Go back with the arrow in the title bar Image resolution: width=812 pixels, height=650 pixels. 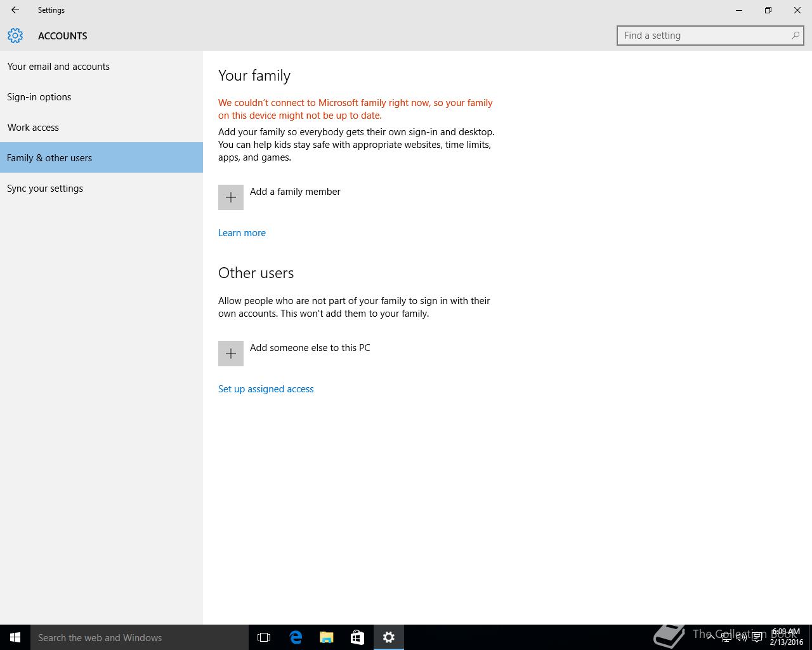point(15,10)
